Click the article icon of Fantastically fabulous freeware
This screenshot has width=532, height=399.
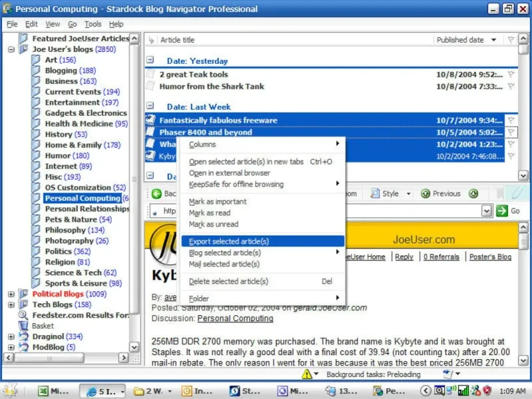[150, 120]
